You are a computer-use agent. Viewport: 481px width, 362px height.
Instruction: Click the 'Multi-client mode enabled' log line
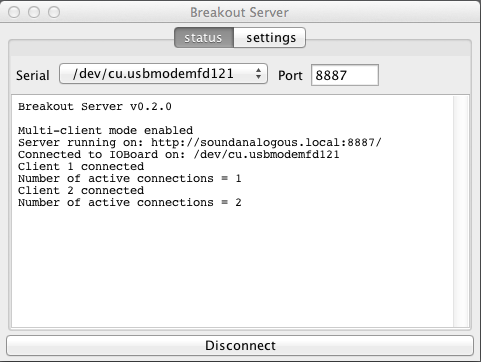tap(105, 130)
